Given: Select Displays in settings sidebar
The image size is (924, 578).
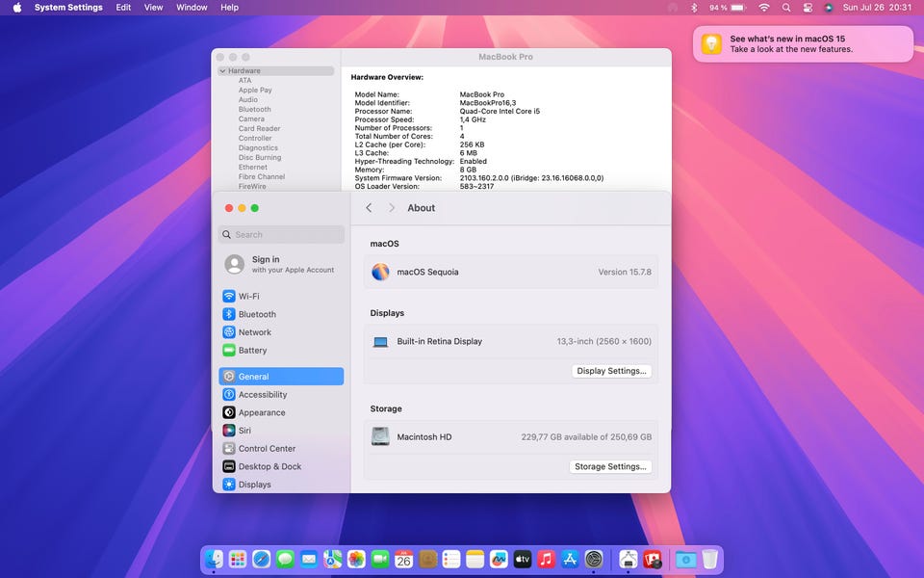Looking at the screenshot, I should tap(281, 485).
